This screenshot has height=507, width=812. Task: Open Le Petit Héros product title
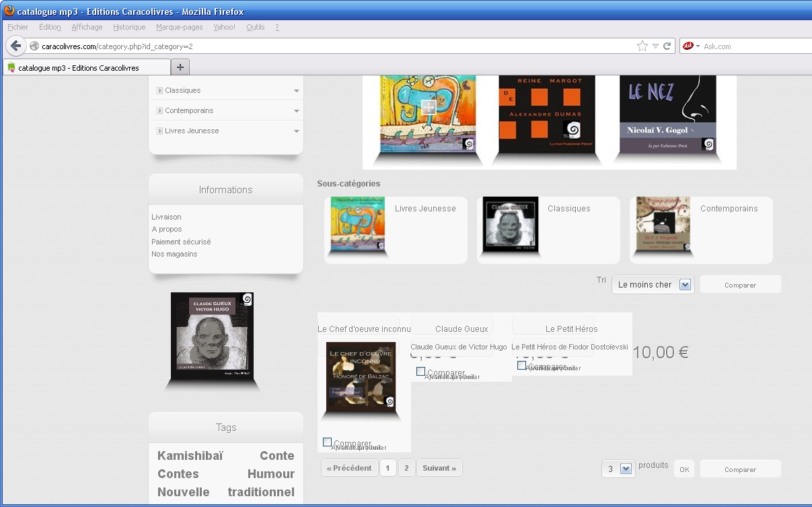click(x=572, y=329)
